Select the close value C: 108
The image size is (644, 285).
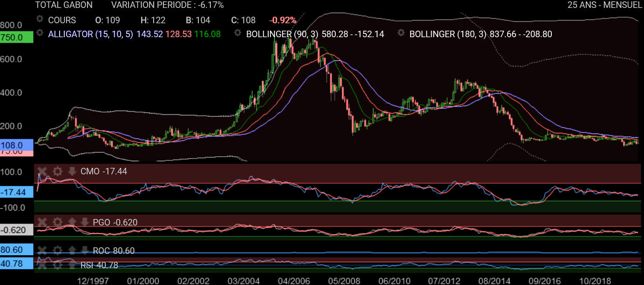point(243,20)
